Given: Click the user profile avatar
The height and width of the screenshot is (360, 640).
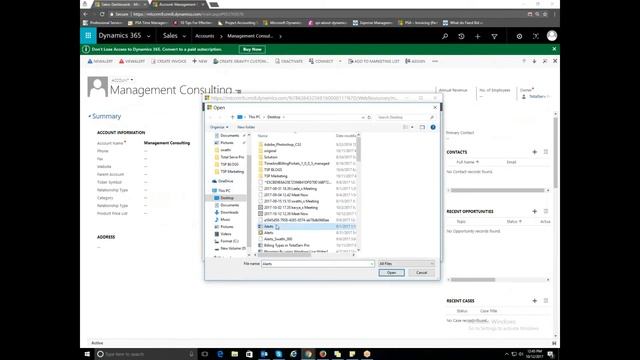Looking at the screenshot, I should click(x=552, y=36).
